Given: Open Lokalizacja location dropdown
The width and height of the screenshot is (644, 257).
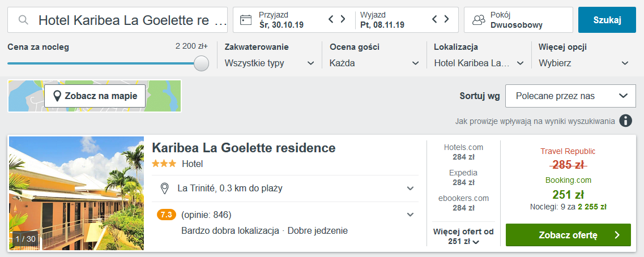Looking at the screenshot, I should coord(479,63).
